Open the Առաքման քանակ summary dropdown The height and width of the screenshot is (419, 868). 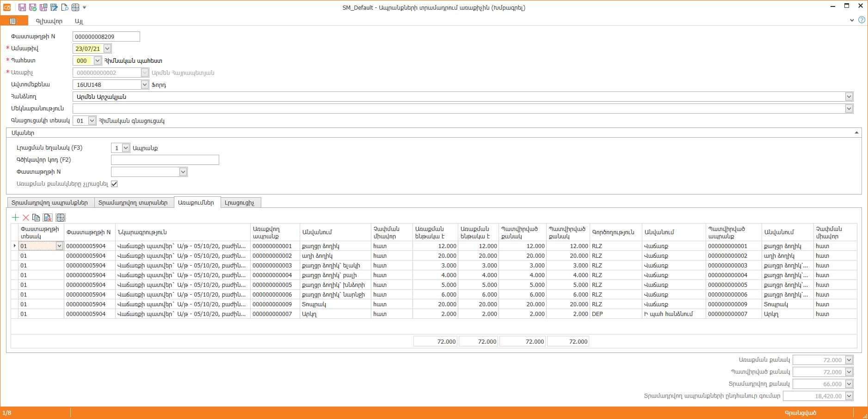(x=849, y=360)
